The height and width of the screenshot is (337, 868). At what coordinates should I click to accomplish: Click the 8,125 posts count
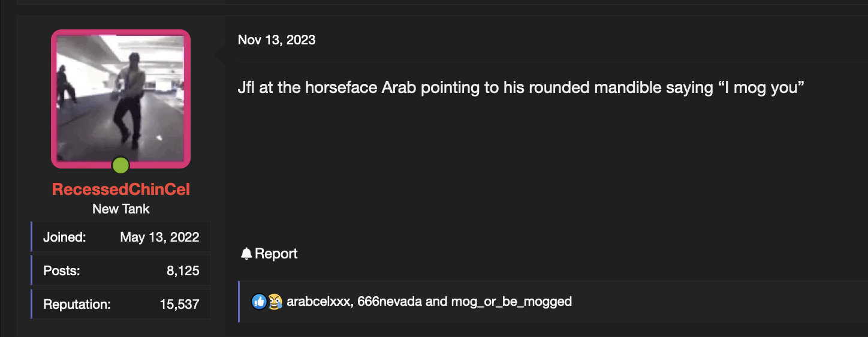click(183, 271)
